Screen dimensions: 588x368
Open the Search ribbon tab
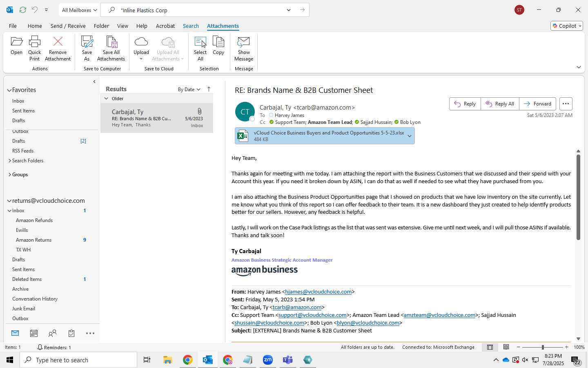[x=191, y=26]
